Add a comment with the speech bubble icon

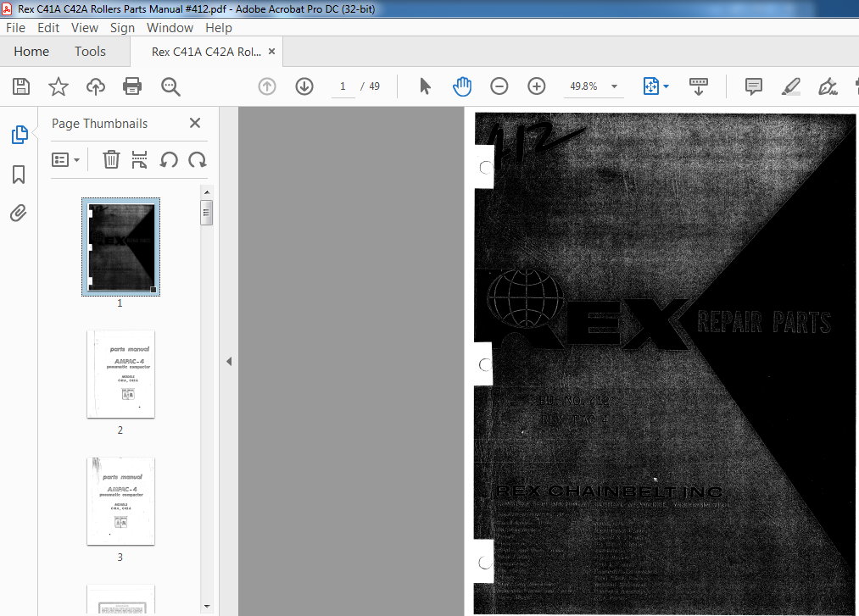click(753, 86)
